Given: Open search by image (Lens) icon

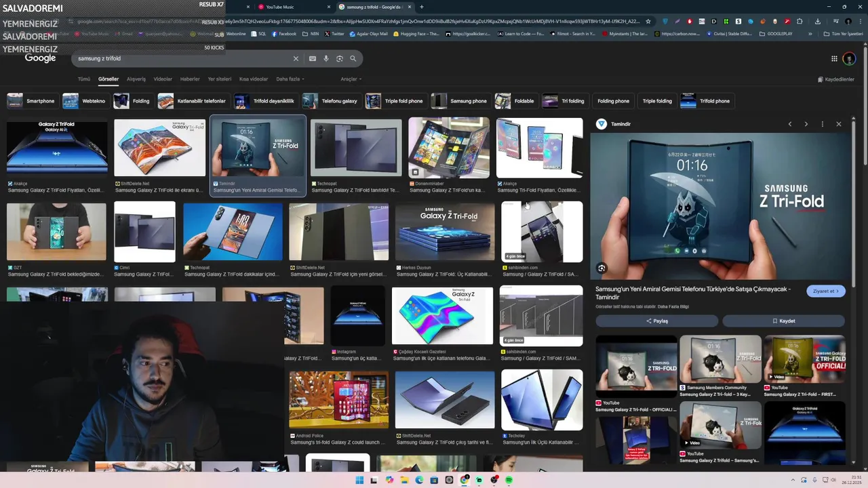Looking at the screenshot, I should click(x=340, y=58).
